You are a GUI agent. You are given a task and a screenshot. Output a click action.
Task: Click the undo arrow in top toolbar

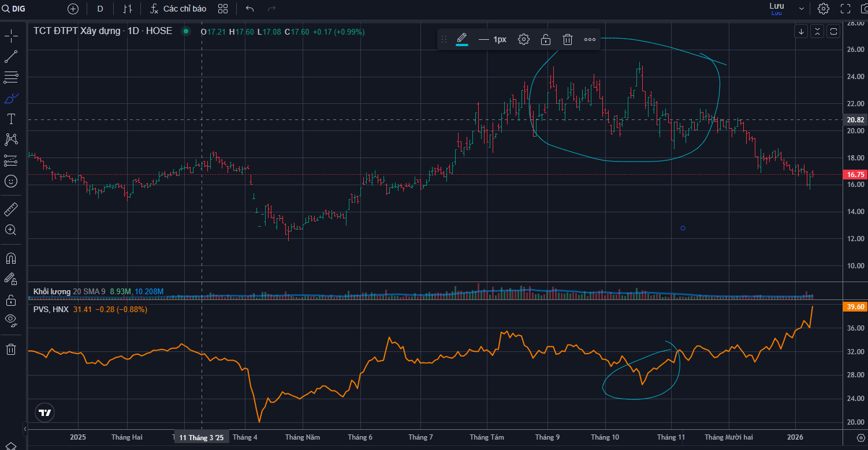249,9
